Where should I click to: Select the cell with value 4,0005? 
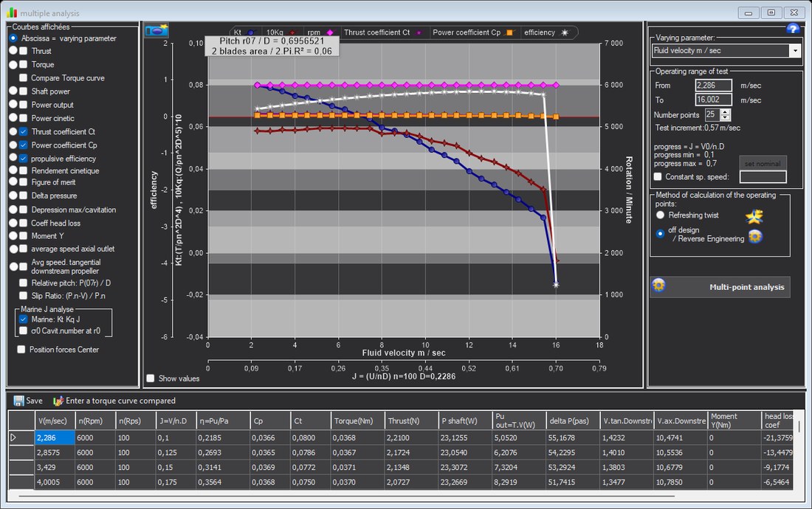tap(55, 482)
